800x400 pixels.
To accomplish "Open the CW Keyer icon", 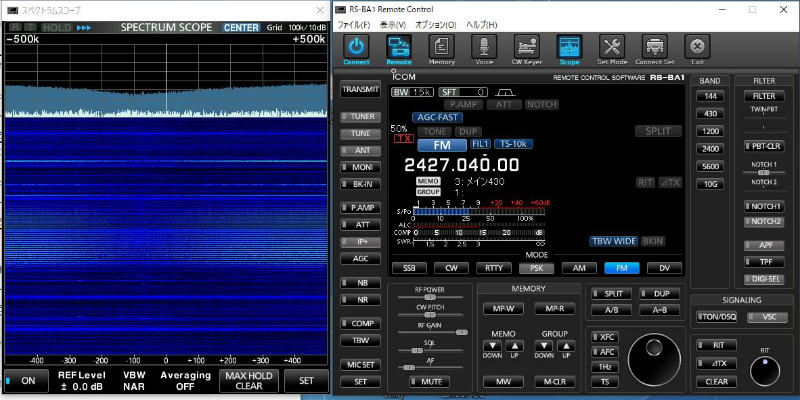I will (527, 47).
